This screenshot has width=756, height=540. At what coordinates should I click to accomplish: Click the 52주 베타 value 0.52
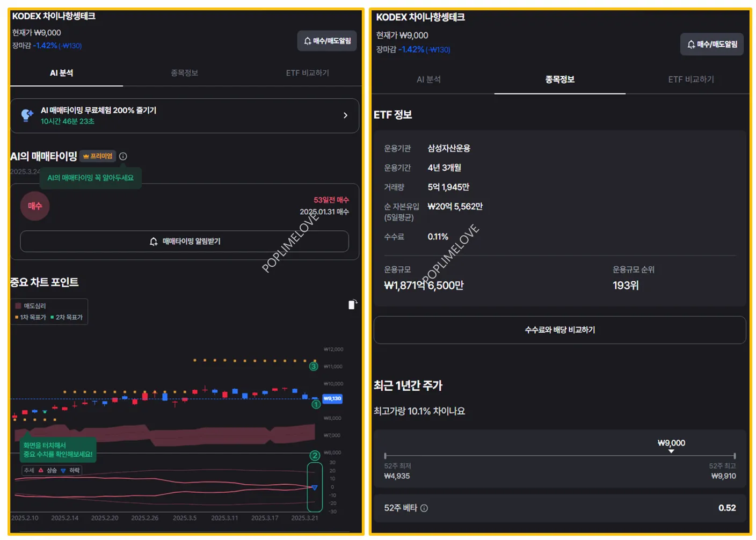tap(727, 508)
